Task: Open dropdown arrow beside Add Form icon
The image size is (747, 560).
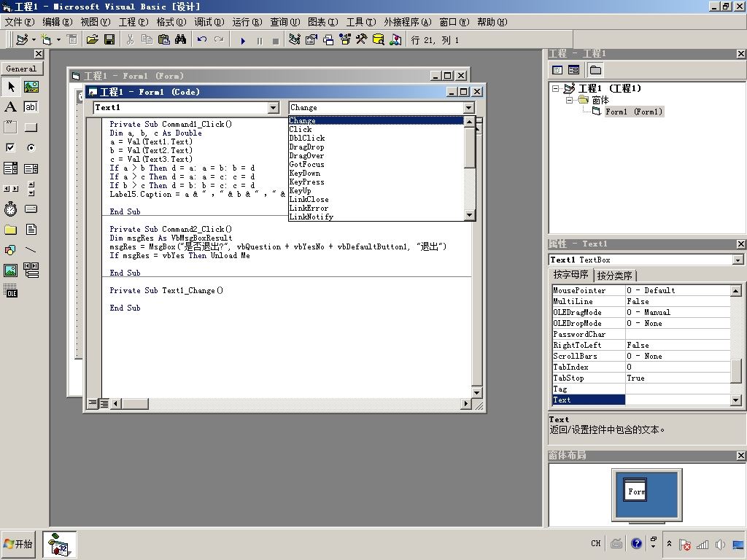Action: click(58, 39)
